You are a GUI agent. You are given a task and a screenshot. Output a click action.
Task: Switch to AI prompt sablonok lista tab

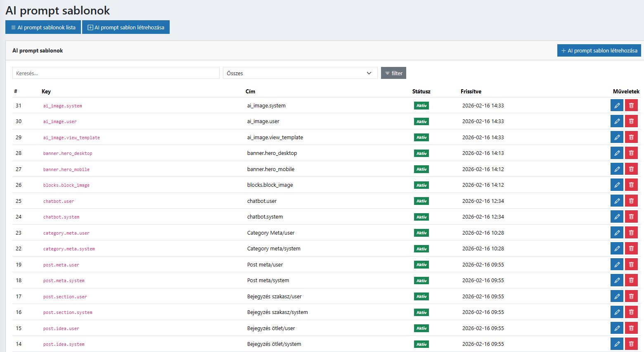(x=43, y=27)
